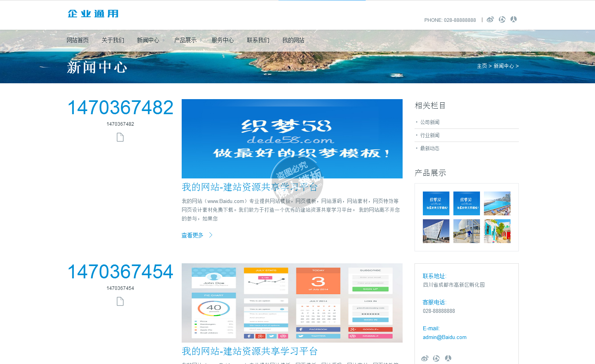The image size is (595, 364).
Task: Click the Weibo icon in the header
Action: click(490, 19)
